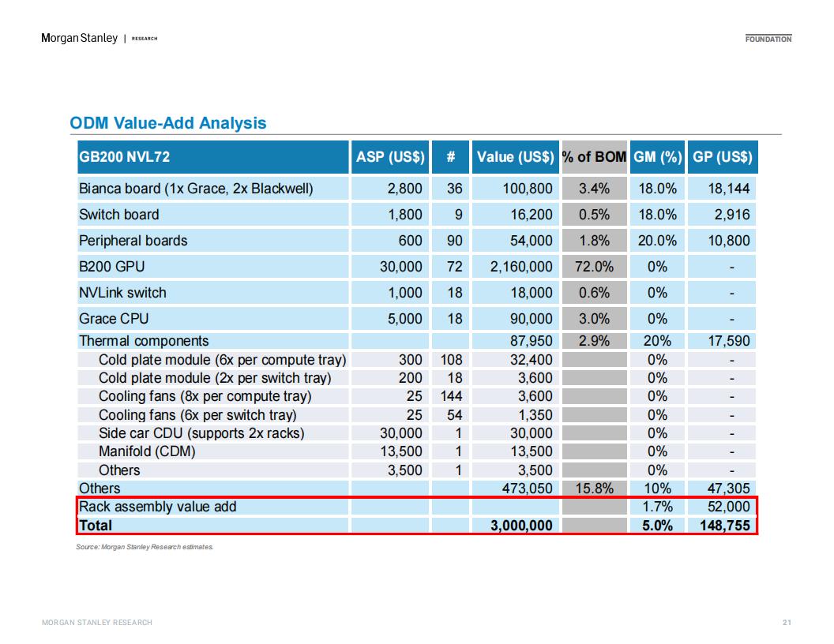Click the % of BOM column header
The width and height of the screenshot is (834, 644).
coord(594,157)
